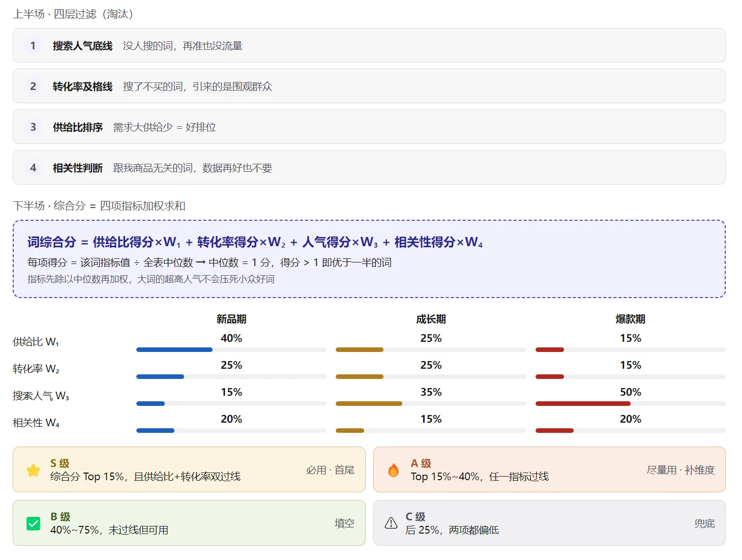Viewport: 742px width, 560px height.
Task: Click the blue 25% 转化率 bar in 新品期
Action: [x=160, y=377]
